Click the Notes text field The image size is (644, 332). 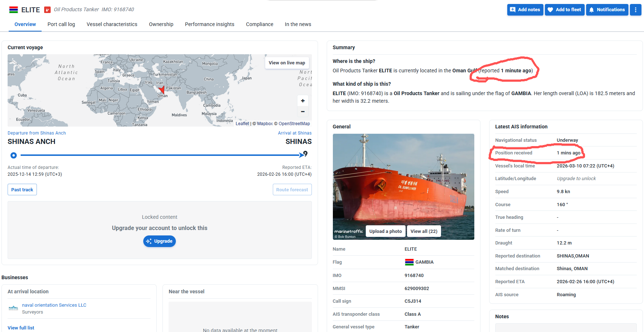[566, 328]
